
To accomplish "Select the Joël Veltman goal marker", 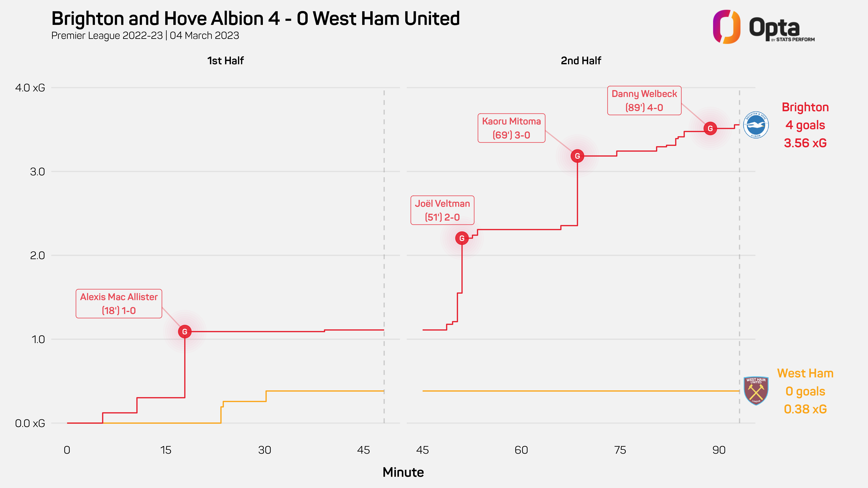I will coord(462,238).
